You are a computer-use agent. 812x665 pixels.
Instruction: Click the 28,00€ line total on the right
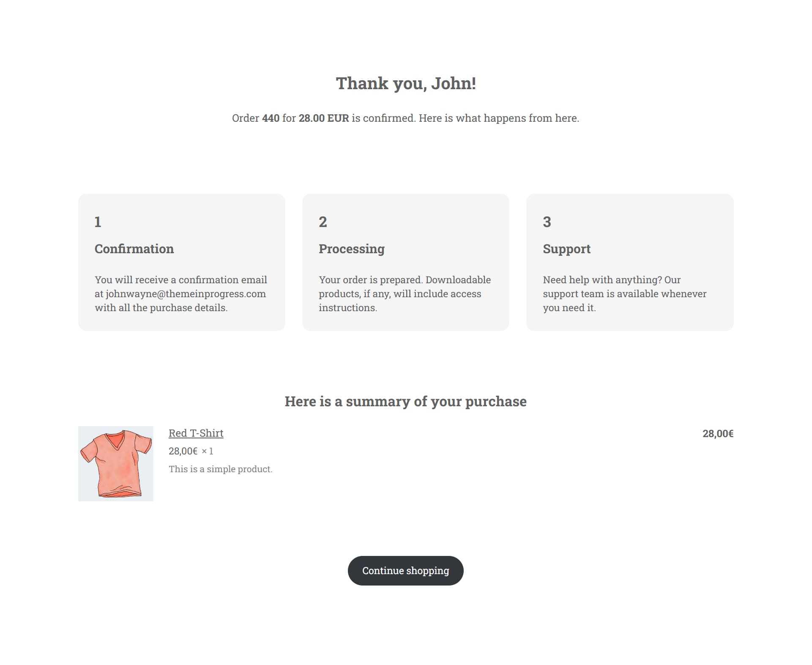(x=718, y=433)
